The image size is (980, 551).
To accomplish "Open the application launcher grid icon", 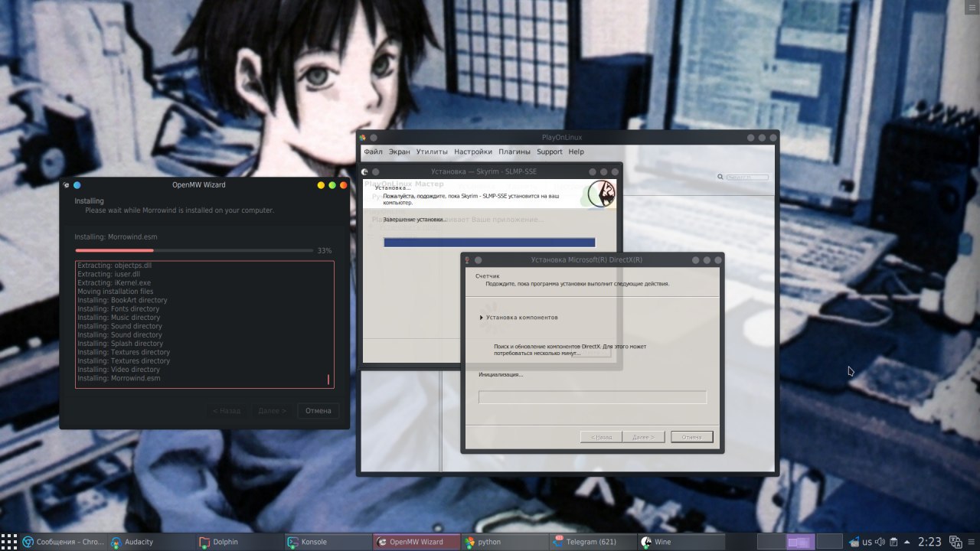I will coord(8,542).
